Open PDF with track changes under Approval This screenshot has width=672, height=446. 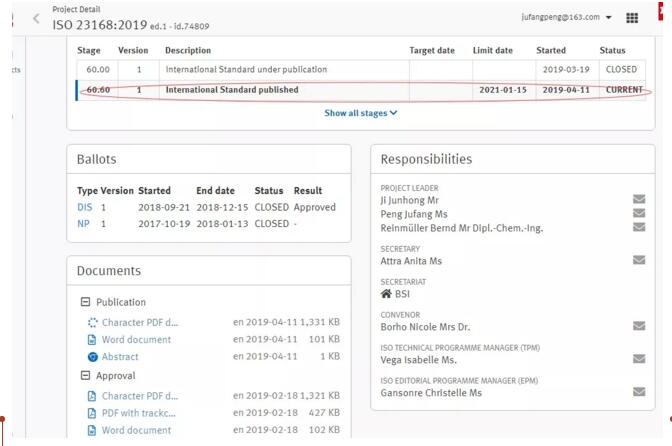138,412
